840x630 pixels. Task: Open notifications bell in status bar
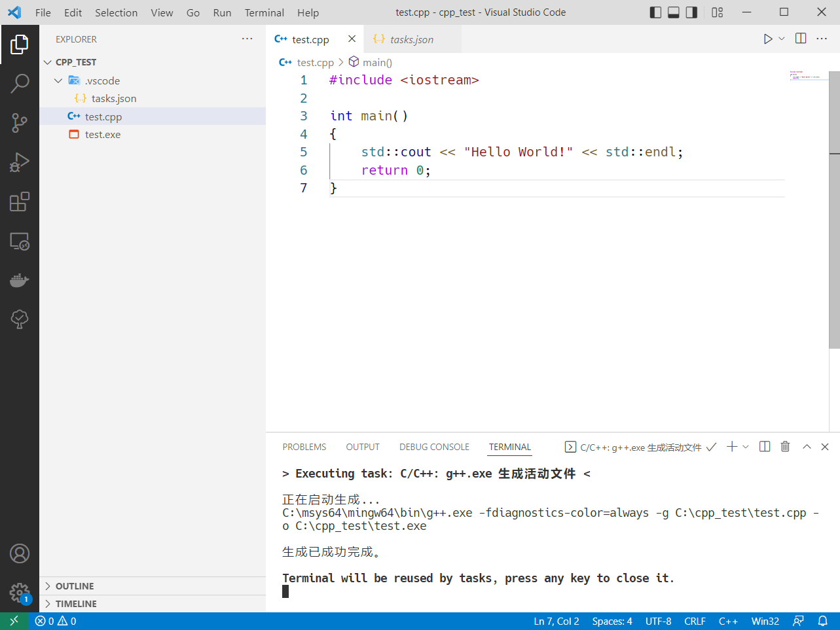pyautogui.click(x=823, y=621)
